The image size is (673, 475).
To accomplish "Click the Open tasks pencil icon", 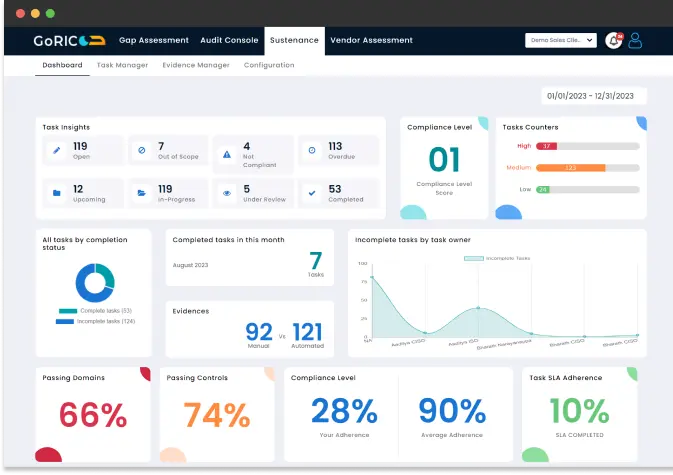I will tap(57, 151).
